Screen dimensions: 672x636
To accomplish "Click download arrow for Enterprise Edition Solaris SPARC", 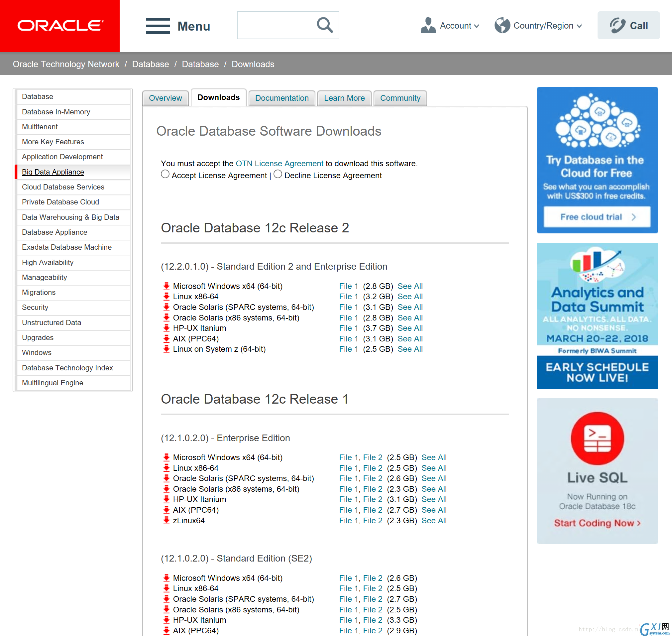I will tap(167, 478).
